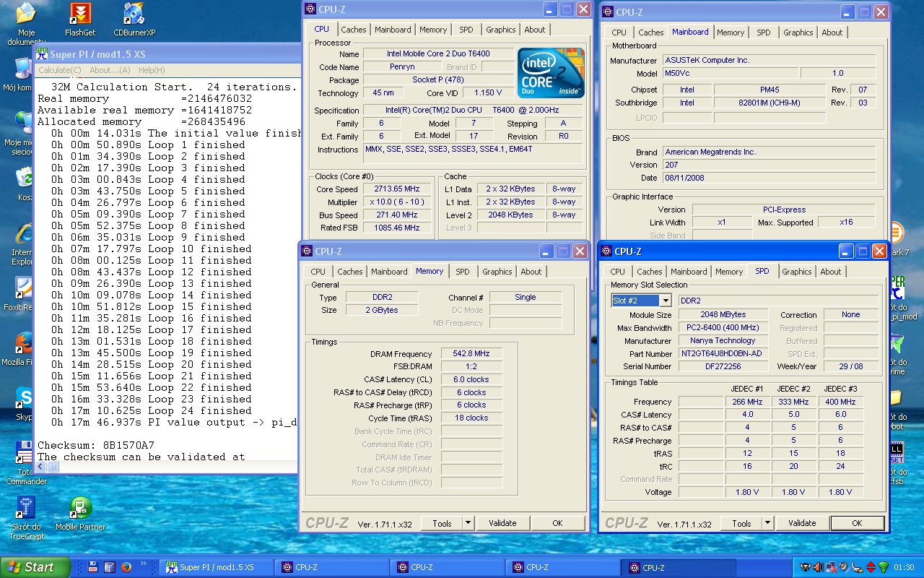Open the Slot #2 memory slot dropdown
924x578 pixels.
coord(665,301)
